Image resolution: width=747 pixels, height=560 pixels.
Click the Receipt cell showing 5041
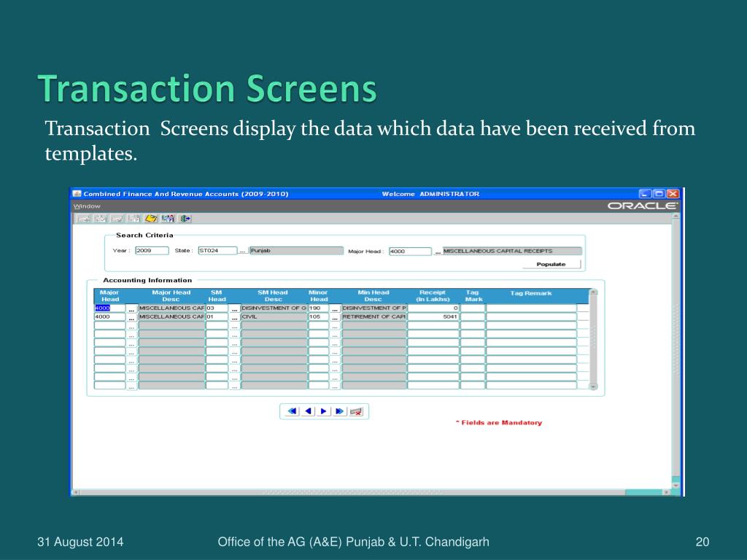click(433, 316)
